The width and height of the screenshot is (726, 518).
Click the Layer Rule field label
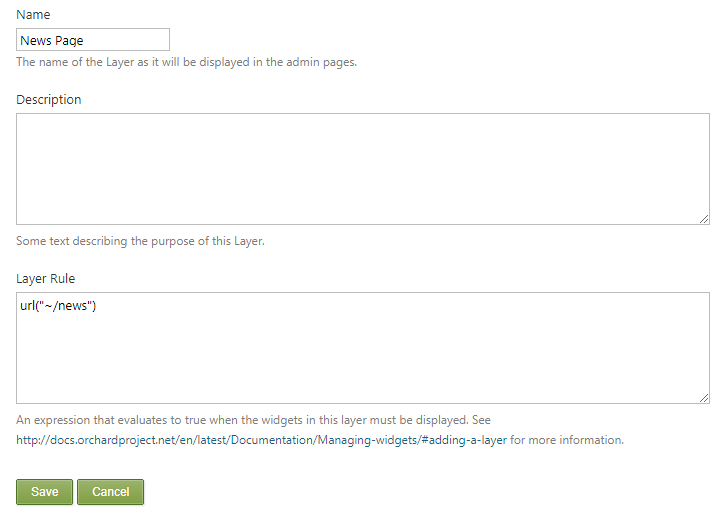tap(45, 279)
